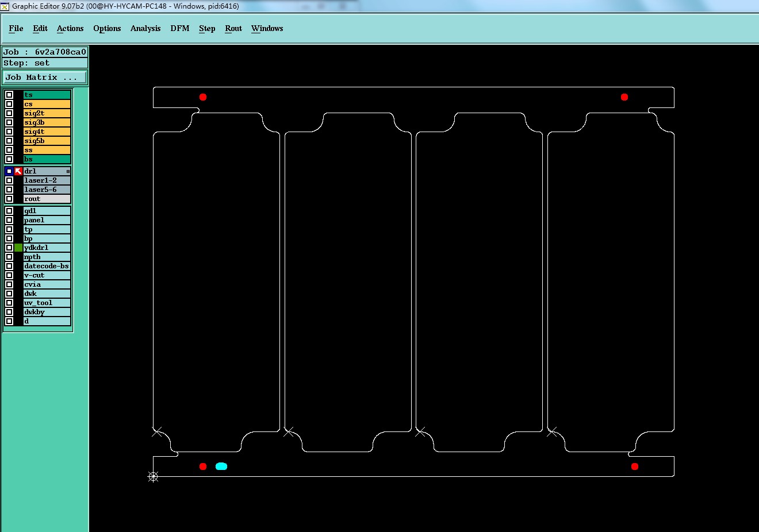Toggle display checkbox for d layer
Viewport: 759px width, 532px height.
(9, 321)
